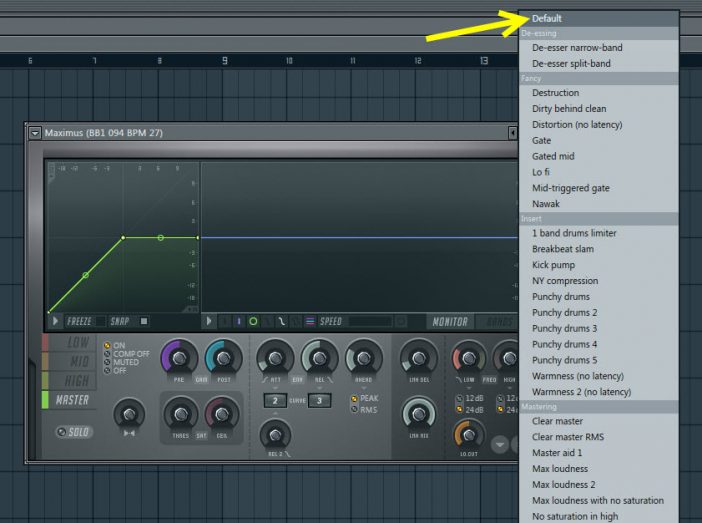Screen dimensions: 702x523
Task: Adjust the SPEED slider of the display
Action: (370, 321)
